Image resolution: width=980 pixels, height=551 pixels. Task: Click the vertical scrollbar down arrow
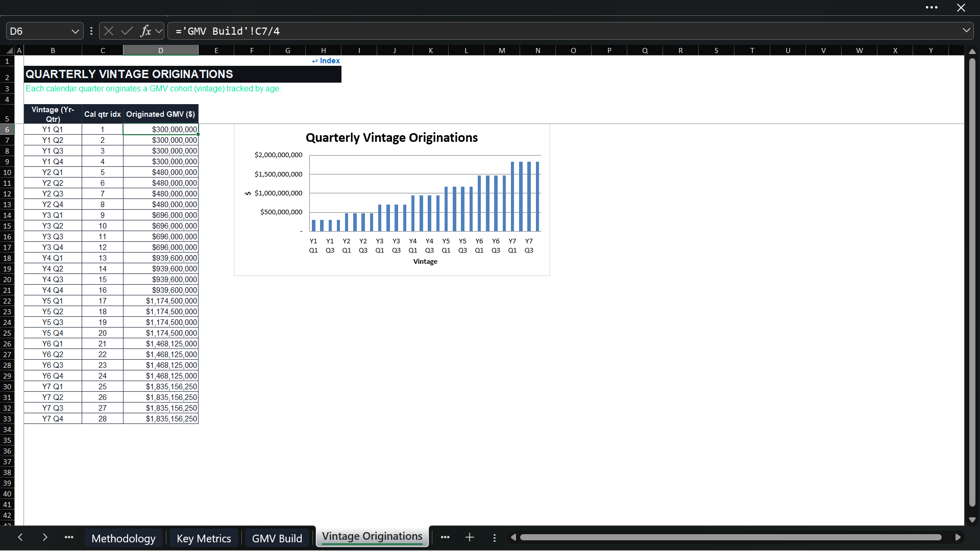(x=972, y=520)
